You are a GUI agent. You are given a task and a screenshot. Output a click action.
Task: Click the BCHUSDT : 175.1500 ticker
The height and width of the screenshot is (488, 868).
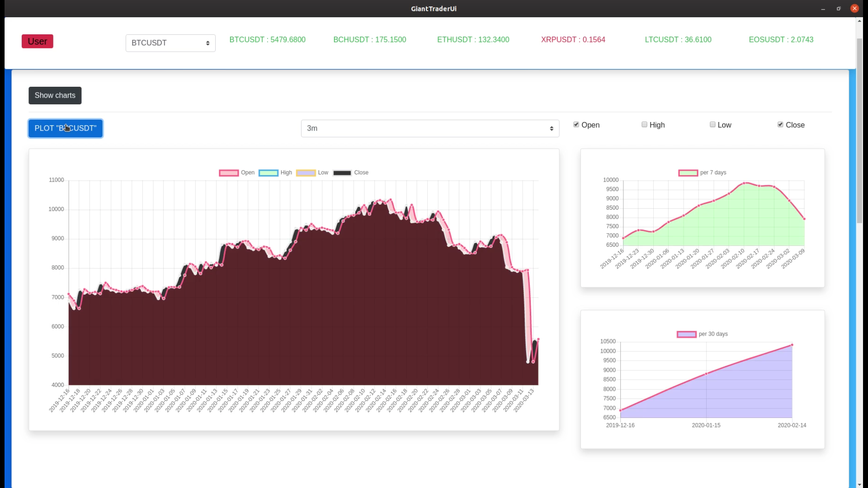pyautogui.click(x=370, y=40)
